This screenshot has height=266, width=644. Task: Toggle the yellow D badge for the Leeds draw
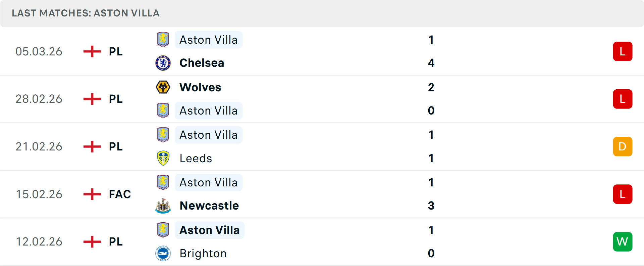tap(623, 146)
